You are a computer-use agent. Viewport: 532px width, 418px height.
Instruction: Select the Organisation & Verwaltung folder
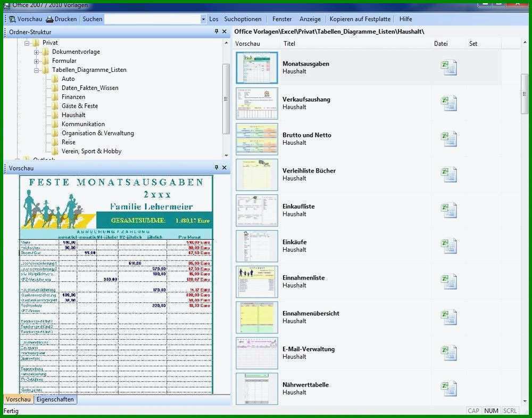(x=98, y=133)
